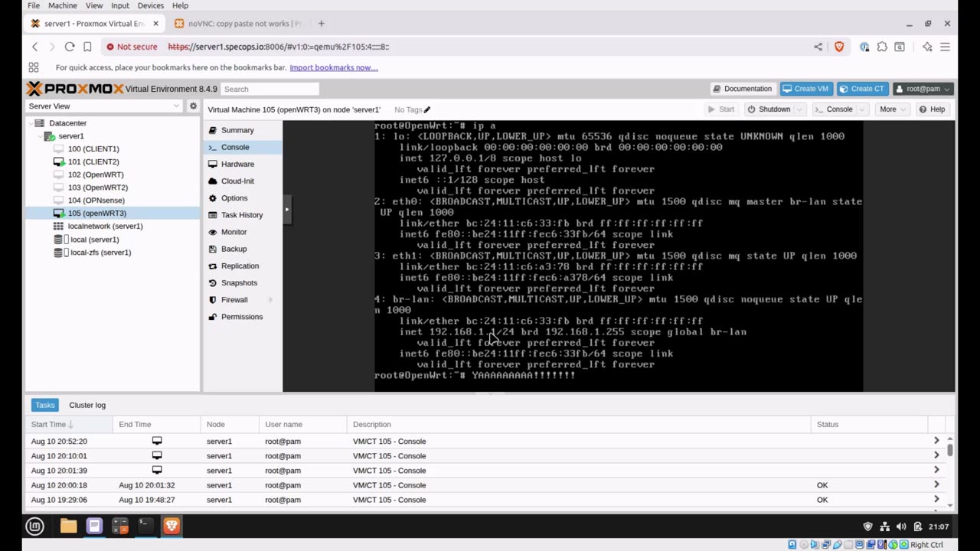
Task: Switch to the Tasks tab
Action: [x=44, y=405]
